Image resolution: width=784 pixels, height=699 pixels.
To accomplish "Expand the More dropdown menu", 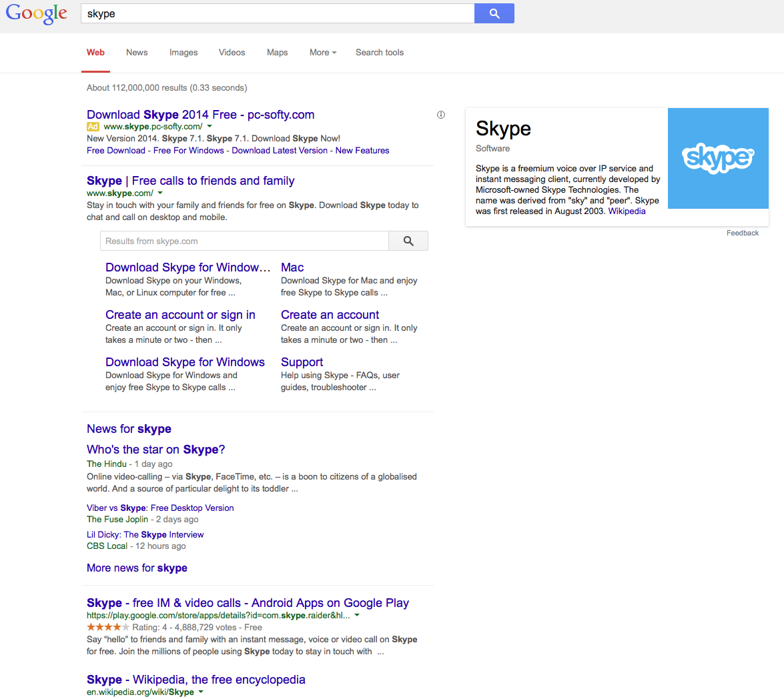I will (x=323, y=53).
